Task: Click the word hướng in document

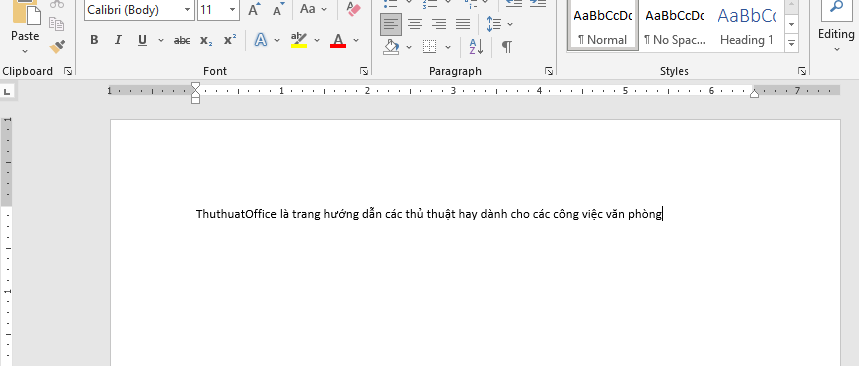Action: click(341, 214)
